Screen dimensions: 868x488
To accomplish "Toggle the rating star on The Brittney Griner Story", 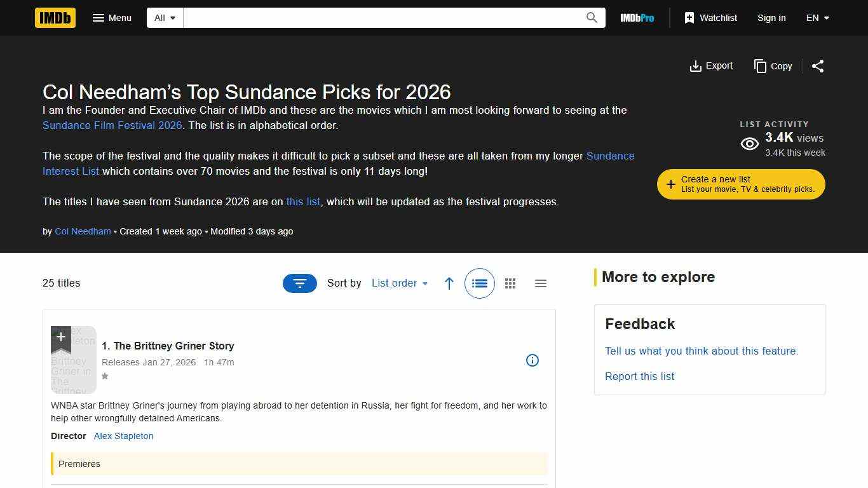I will tap(105, 377).
